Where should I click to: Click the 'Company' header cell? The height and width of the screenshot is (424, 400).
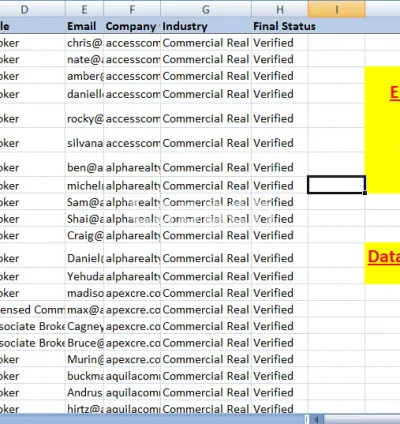[132, 26]
